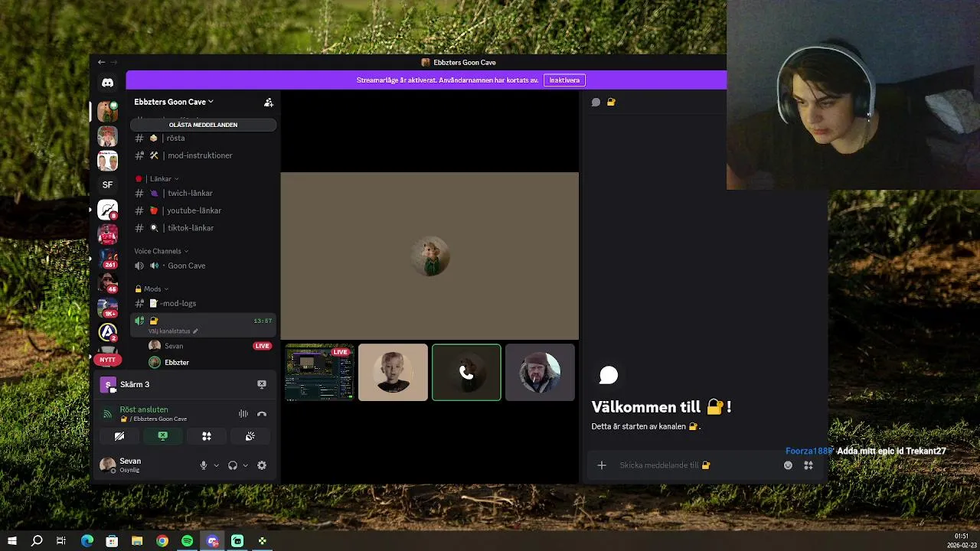
Task: Open Discord direct messages home icon
Action: click(107, 83)
